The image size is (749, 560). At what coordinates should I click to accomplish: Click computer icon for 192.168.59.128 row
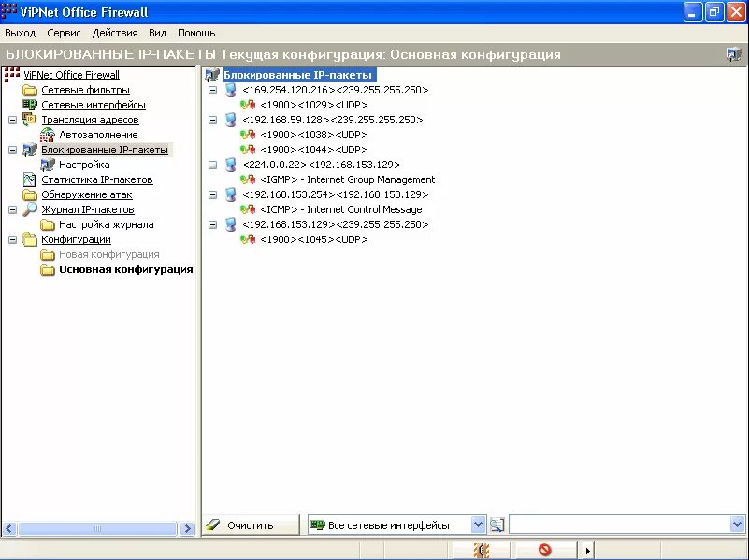click(231, 120)
